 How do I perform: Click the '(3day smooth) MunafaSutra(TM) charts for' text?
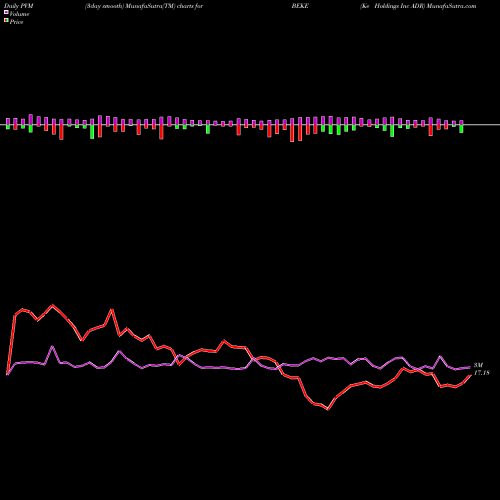pyautogui.click(x=144, y=6)
